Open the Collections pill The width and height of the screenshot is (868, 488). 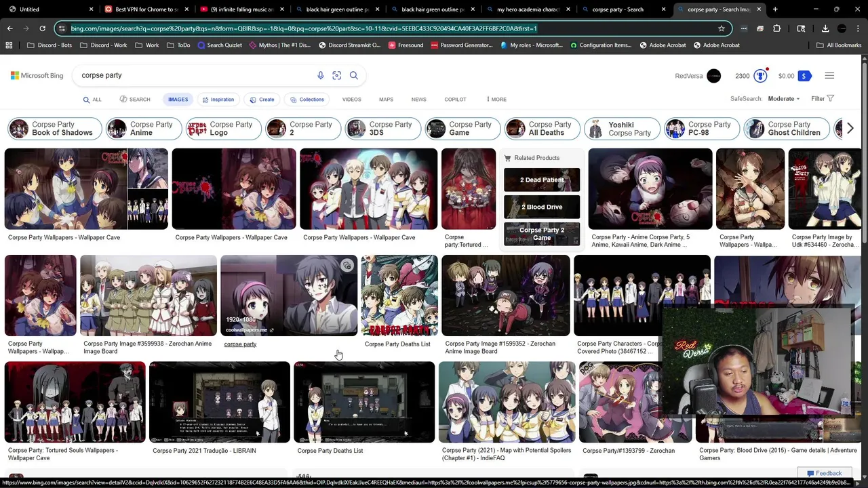[307, 100]
